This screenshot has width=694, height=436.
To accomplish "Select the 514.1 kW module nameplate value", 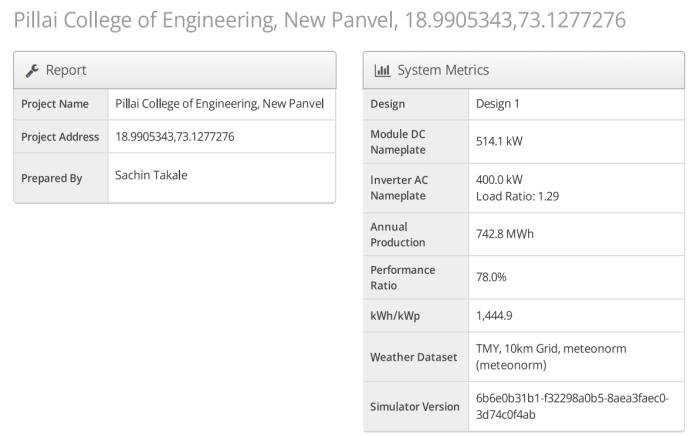I will [499, 141].
